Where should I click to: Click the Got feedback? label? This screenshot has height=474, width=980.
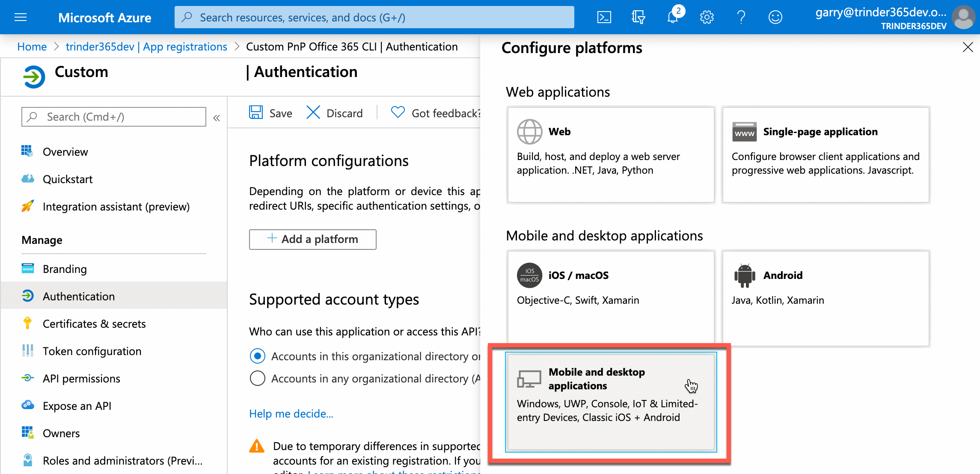click(x=446, y=113)
